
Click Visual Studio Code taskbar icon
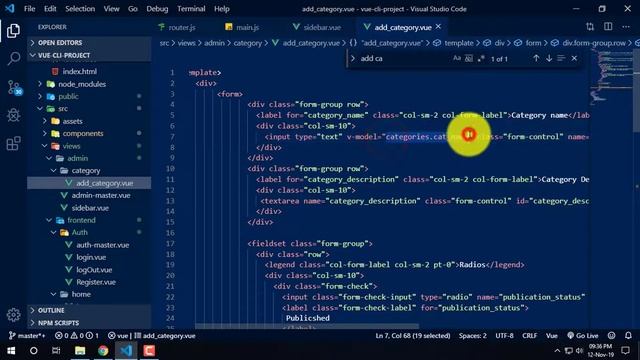coord(126,351)
